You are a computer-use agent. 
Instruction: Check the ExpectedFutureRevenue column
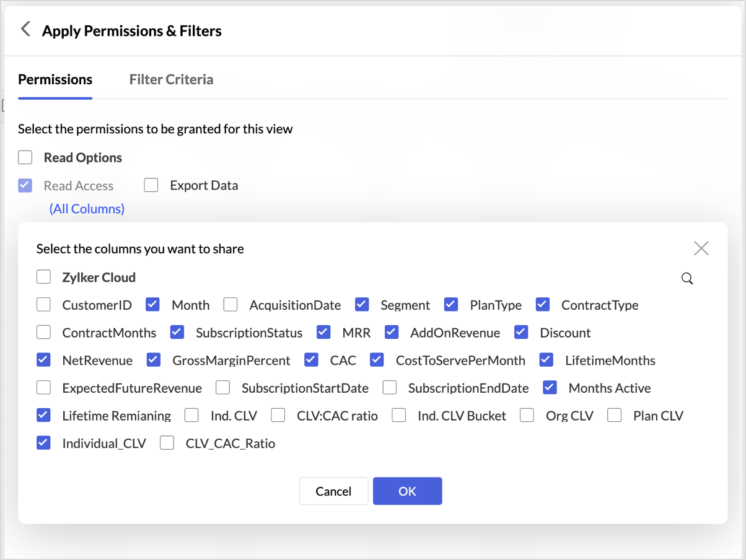tap(43, 388)
